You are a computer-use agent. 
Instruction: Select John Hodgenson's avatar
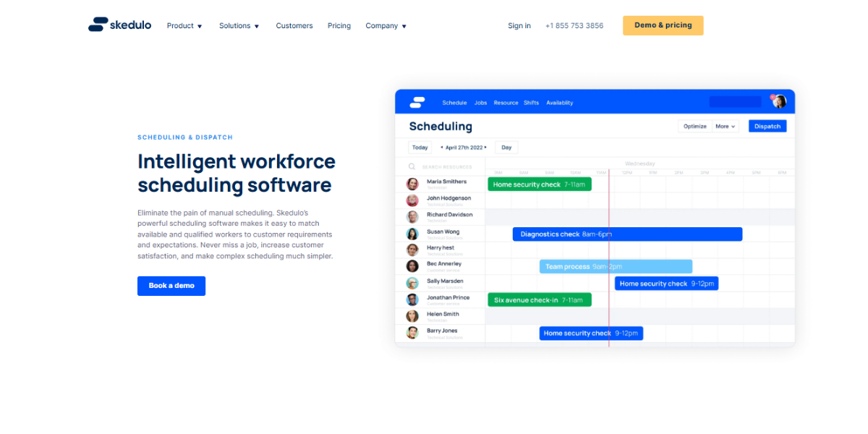coord(412,200)
